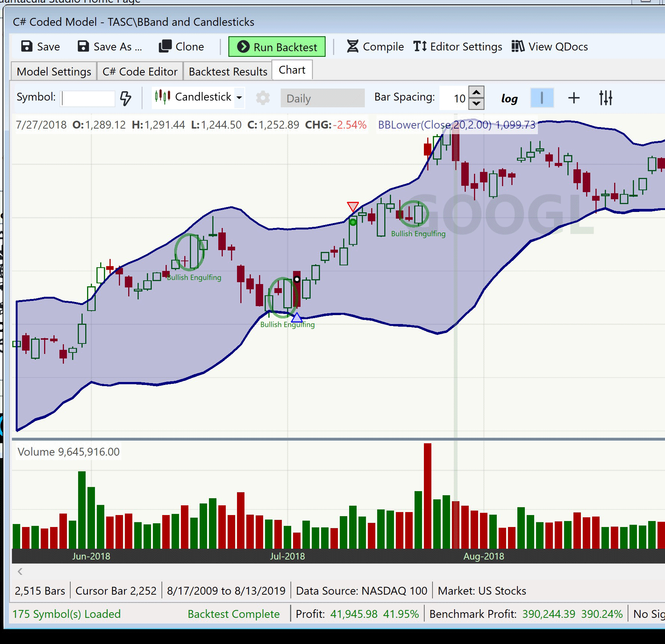Viewport: 665px width, 644px height.
Task: Open the C# Code Editor tab
Action: [140, 72]
